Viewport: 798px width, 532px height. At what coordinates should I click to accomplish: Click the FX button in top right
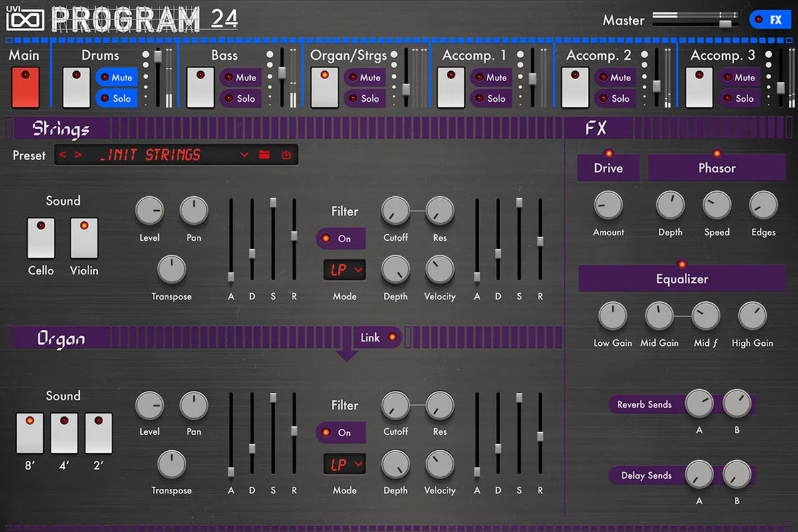coord(769,20)
